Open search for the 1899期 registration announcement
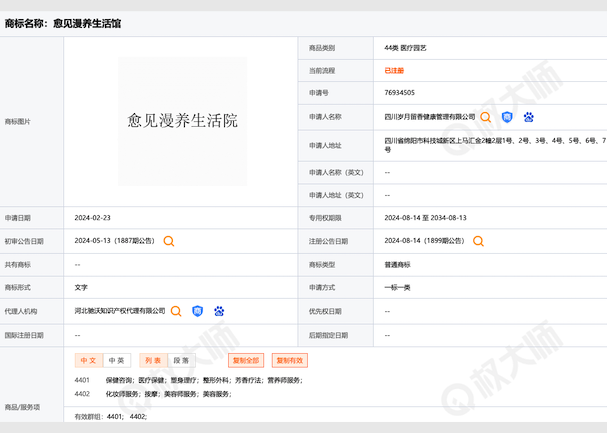 coord(479,241)
